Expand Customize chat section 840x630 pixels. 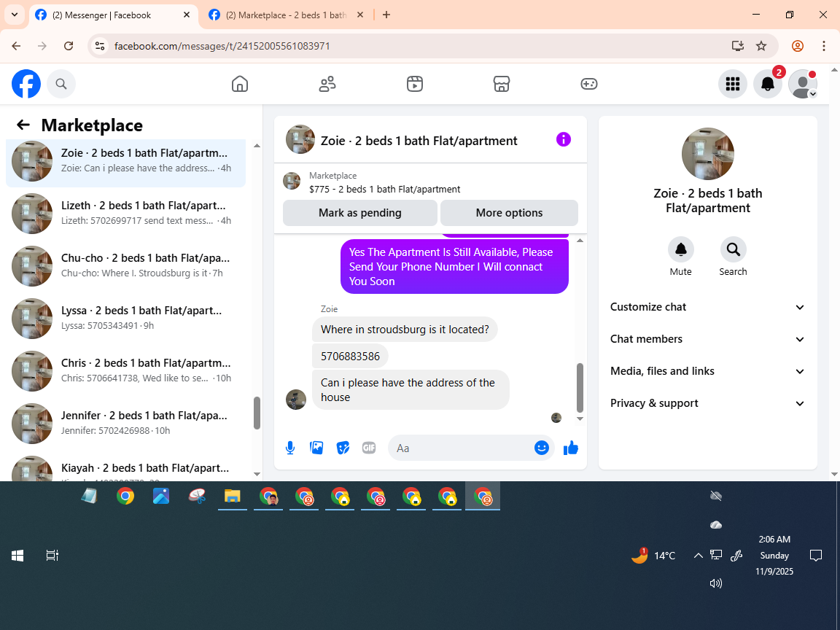(708, 307)
